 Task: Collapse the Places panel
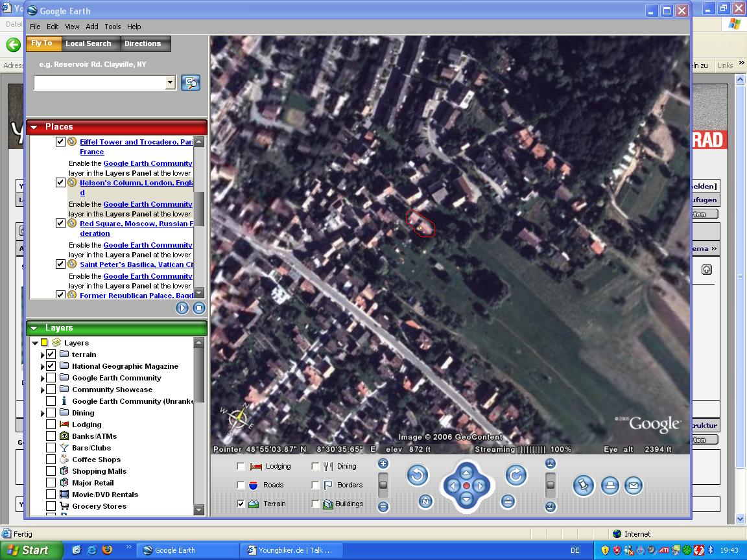(34, 127)
